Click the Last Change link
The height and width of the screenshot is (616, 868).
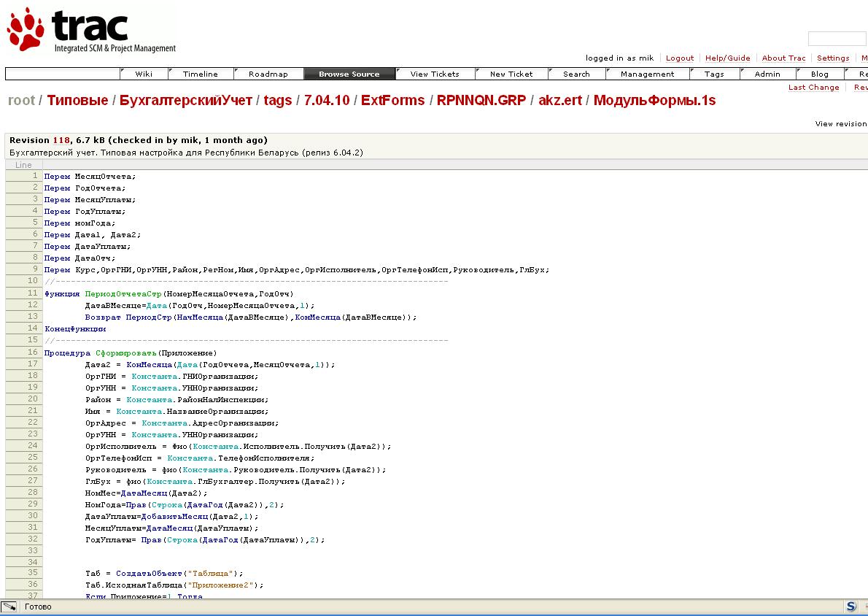[x=813, y=87]
